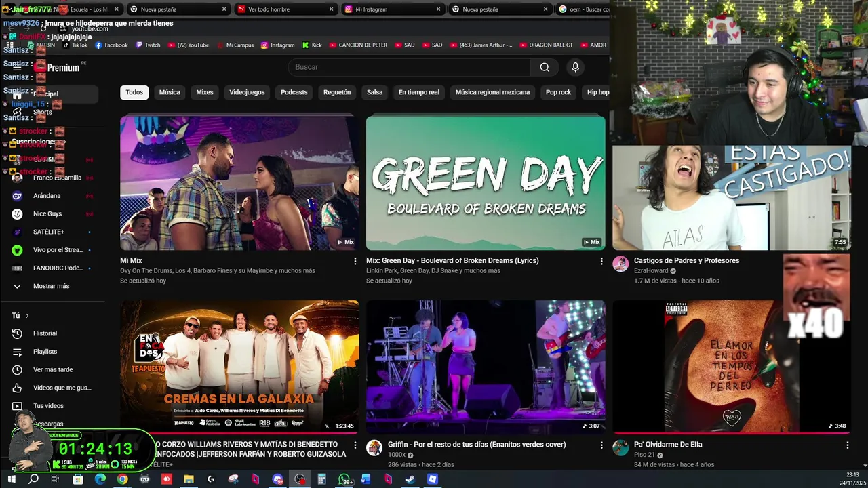Open Vivo por el Stream channel
The height and width of the screenshot is (488, 868).
click(52, 250)
